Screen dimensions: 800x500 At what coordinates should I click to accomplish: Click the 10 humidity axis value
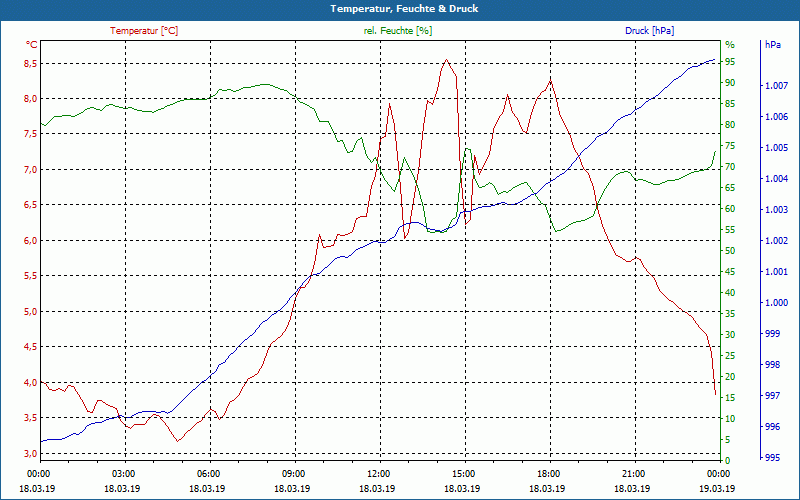[730, 418]
